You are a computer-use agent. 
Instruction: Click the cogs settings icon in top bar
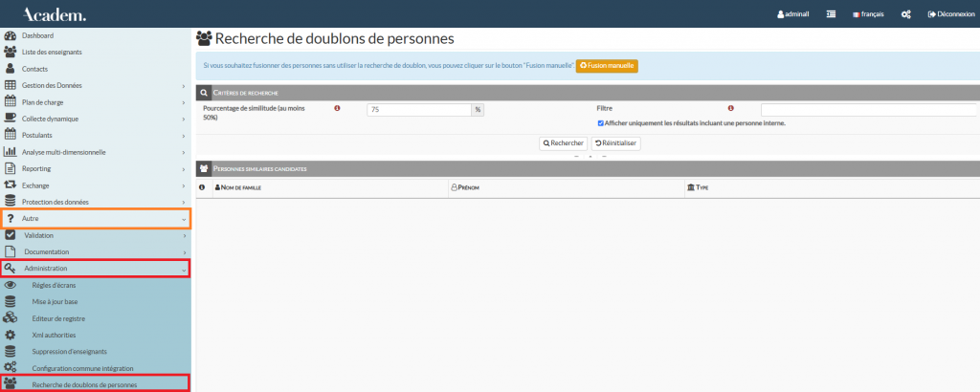[905, 14]
